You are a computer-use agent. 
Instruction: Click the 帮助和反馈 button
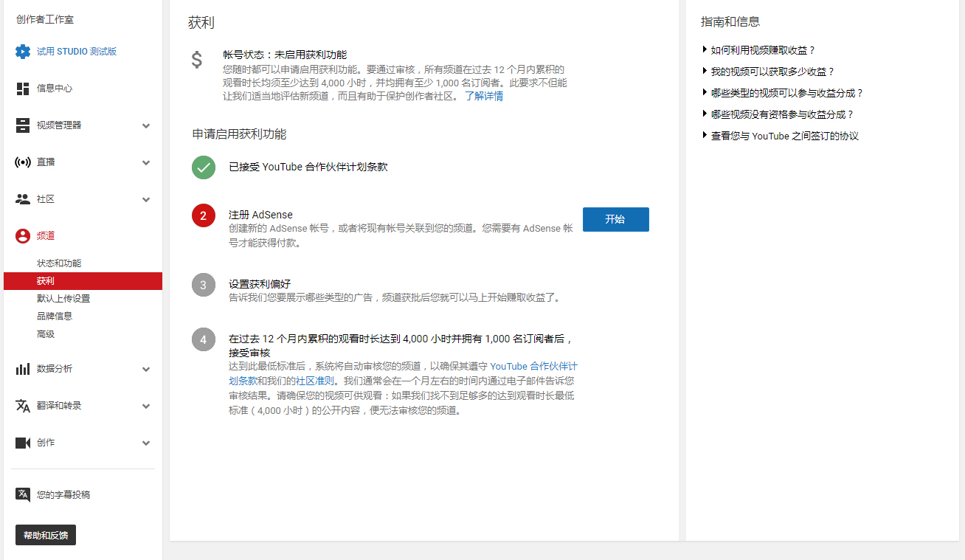pos(46,535)
